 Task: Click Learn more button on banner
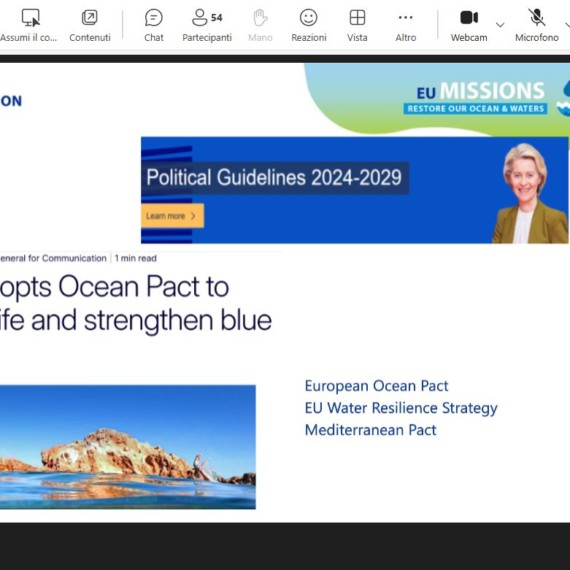pyautogui.click(x=172, y=216)
